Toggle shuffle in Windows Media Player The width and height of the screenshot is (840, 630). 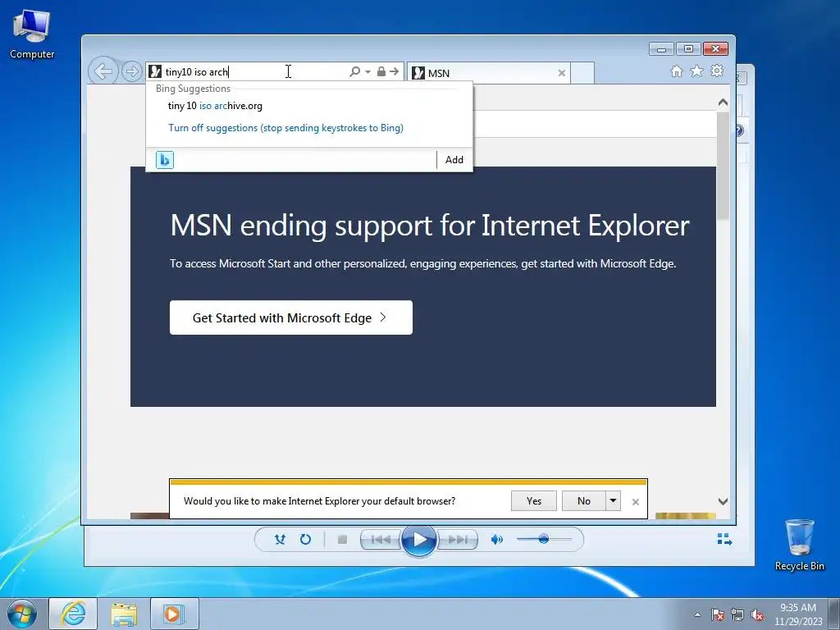pyautogui.click(x=280, y=540)
